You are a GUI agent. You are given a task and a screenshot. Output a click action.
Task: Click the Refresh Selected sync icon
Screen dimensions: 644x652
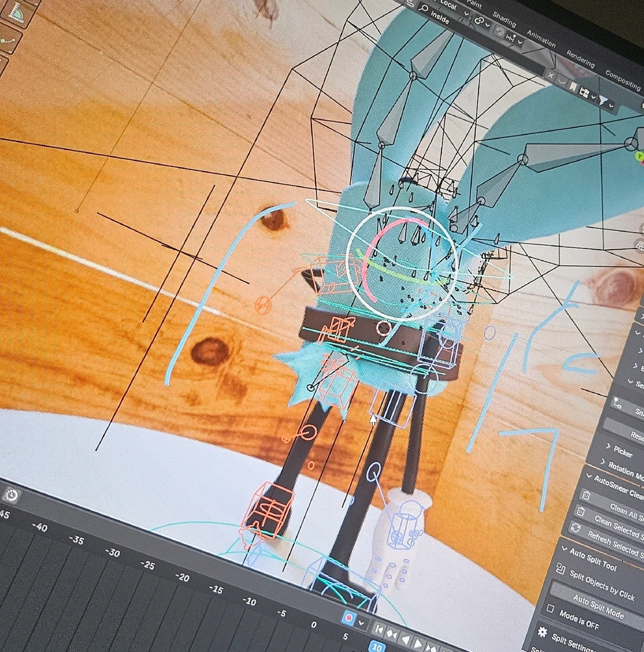pyautogui.click(x=575, y=528)
